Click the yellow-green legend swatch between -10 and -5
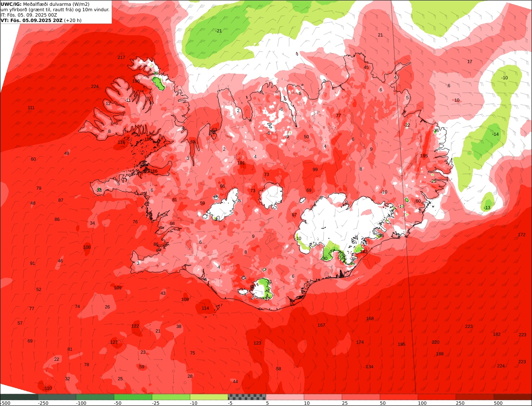Image resolution: width=532 pixels, height=406 pixels. pyautogui.click(x=209, y=397)
